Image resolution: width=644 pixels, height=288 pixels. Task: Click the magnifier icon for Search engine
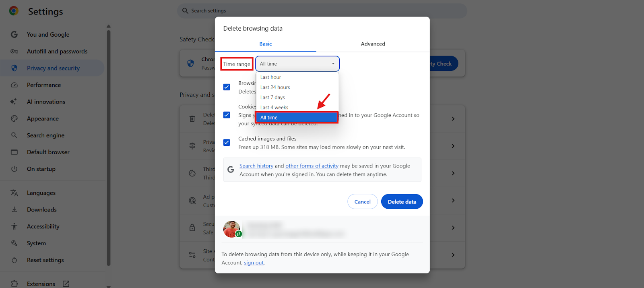14,135
